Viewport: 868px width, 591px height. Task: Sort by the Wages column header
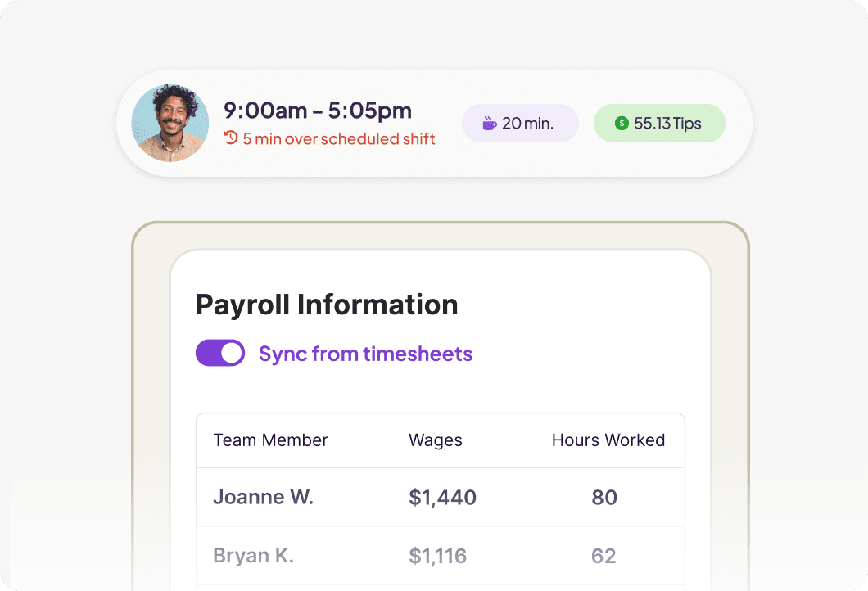[435, 440]
